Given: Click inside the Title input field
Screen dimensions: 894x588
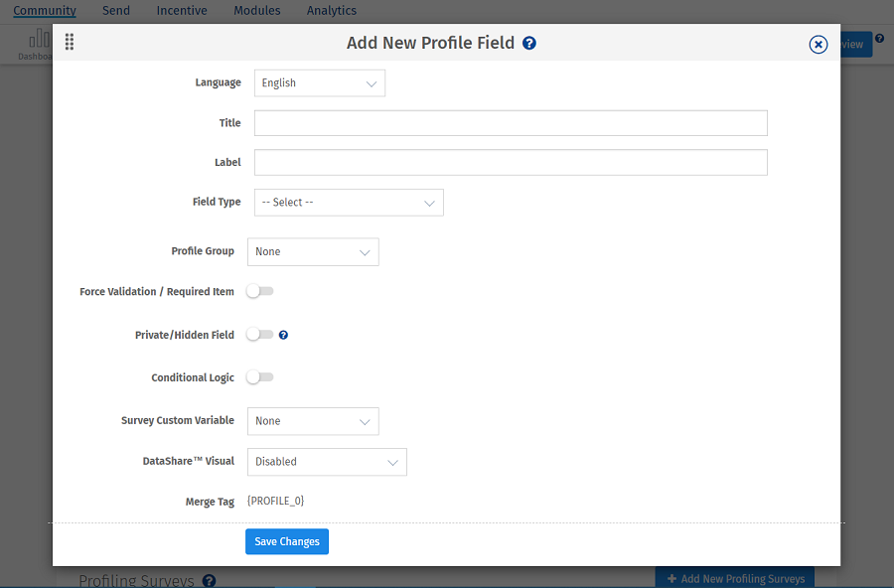Looking at the screenshot, I should 510,122.
